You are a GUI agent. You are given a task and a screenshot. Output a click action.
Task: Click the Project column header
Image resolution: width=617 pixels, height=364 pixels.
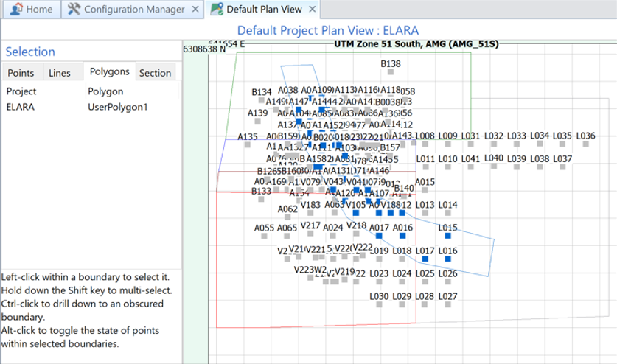21,91
